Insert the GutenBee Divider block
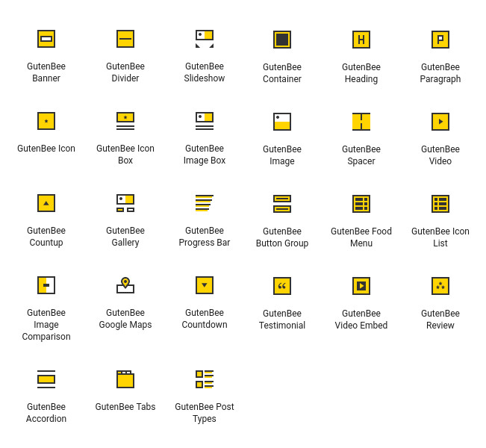 (125, 39)
